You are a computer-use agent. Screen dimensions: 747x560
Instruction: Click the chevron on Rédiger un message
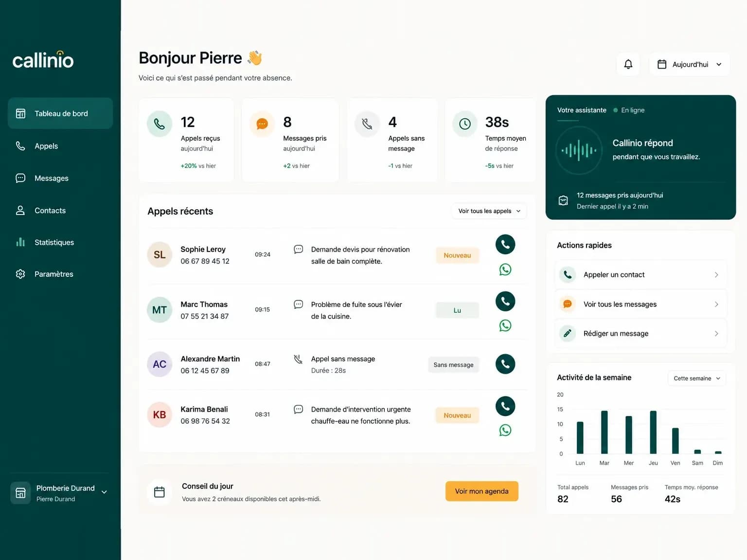click(716, 333)
